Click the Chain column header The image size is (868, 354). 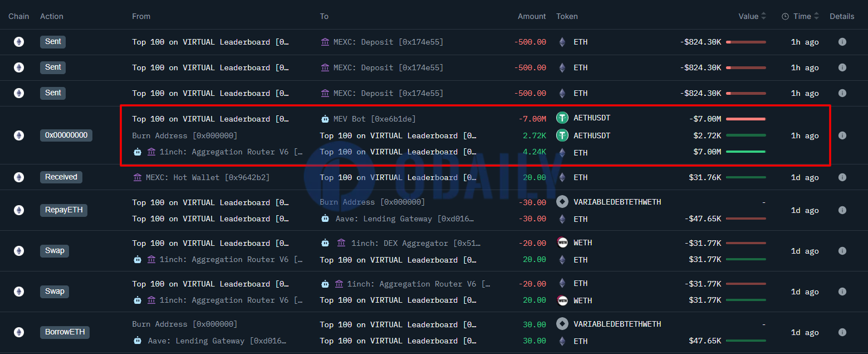click(x=19, y=16)
